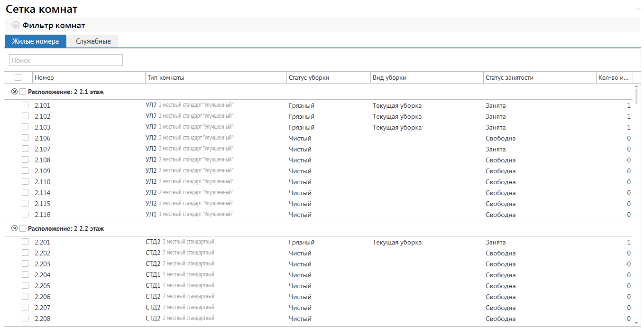Collapse the 2.1 этаж group

tap(14, 92)
